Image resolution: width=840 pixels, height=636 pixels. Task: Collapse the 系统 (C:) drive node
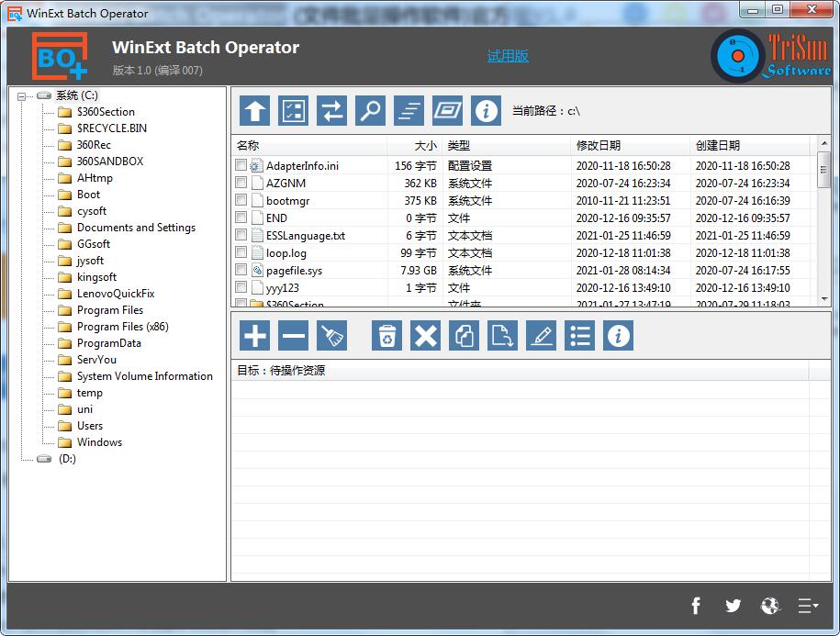pyautogui.click(x=21, y=96)
